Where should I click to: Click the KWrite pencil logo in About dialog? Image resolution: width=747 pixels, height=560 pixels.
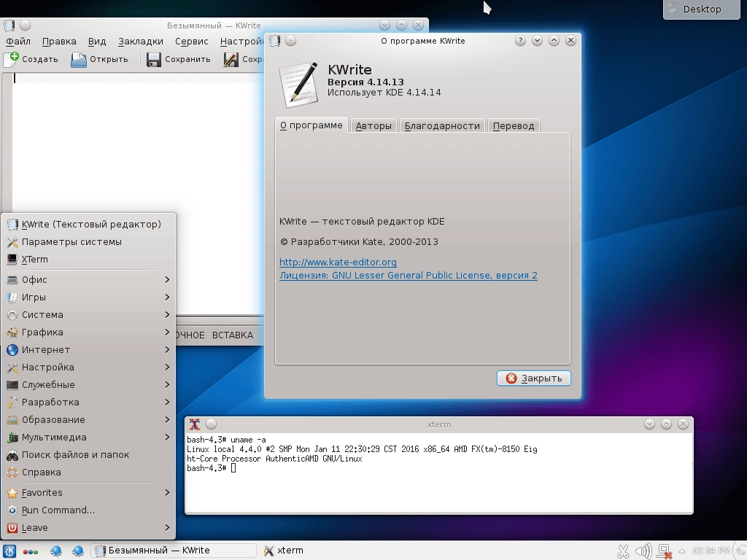[298, 85]
